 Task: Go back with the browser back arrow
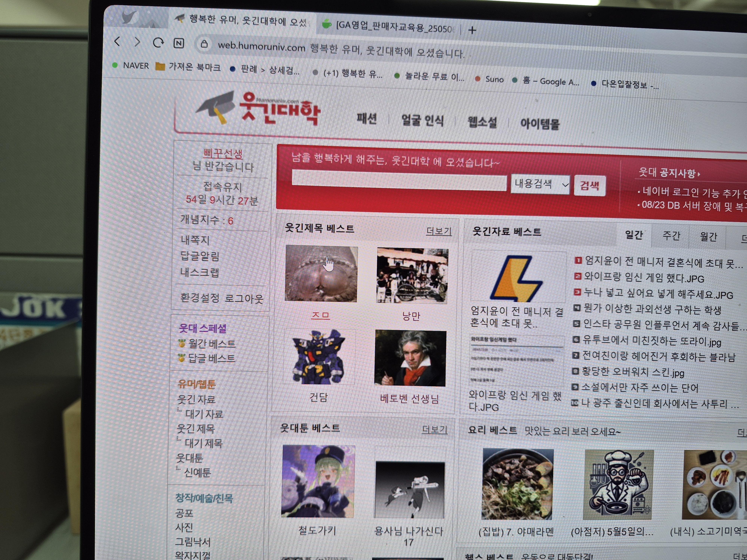tap(117, 41)
